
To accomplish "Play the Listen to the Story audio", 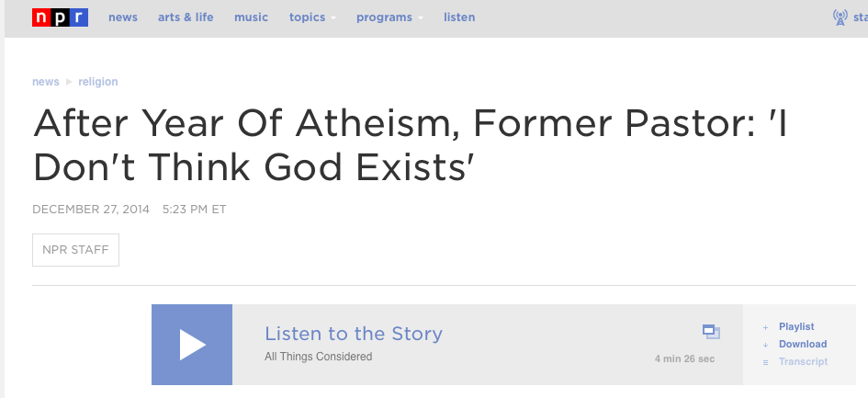I will tap(192, 345).
